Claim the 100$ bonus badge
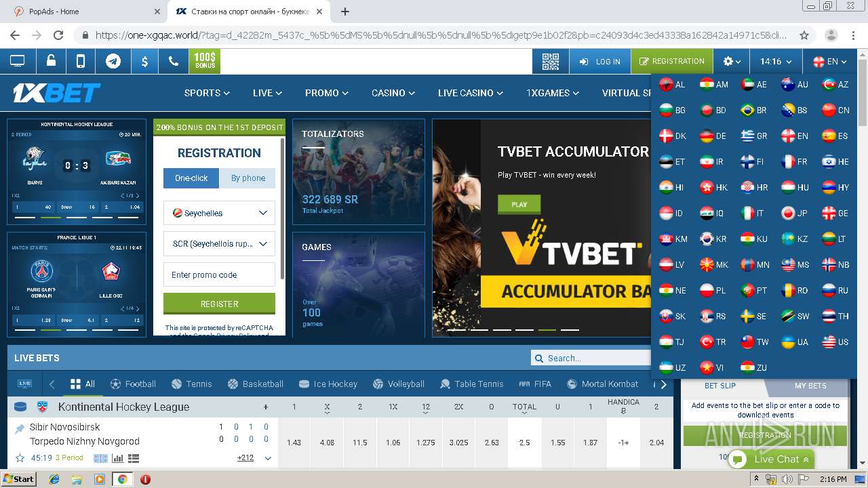The width and height of the screenshot is (868, 488). 205,61
